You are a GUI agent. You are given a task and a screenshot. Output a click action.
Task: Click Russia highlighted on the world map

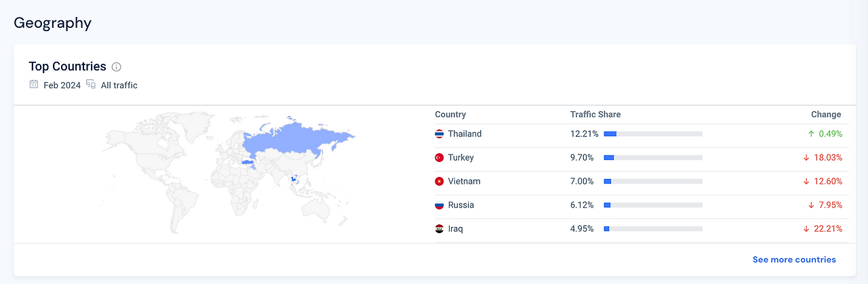[298, 139]
